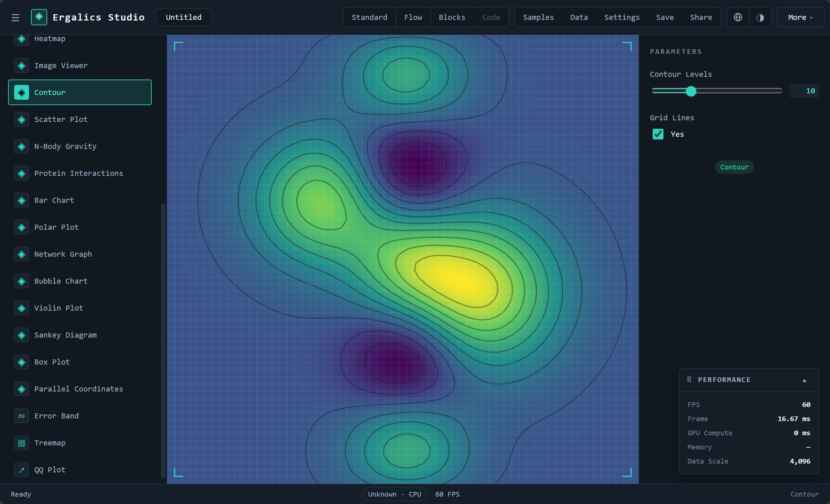830x504 pixels.
Task: Switch to the Flow tab
Action: (x=413, y=17)
